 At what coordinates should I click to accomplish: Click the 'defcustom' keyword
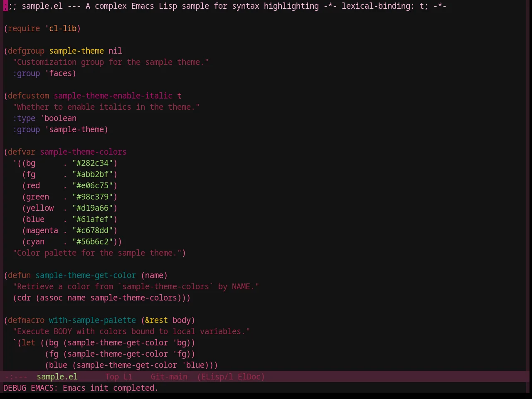29,96
